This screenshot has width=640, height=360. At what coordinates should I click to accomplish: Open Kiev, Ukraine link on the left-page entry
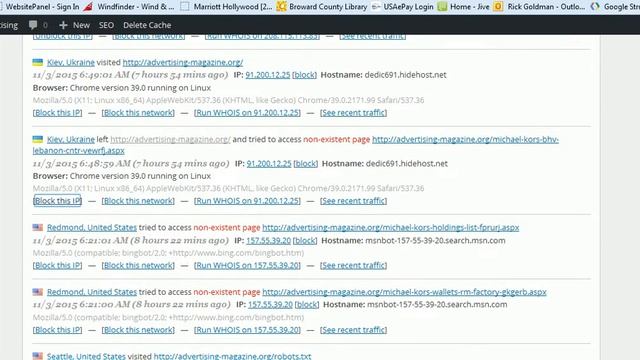coord(71,139)
